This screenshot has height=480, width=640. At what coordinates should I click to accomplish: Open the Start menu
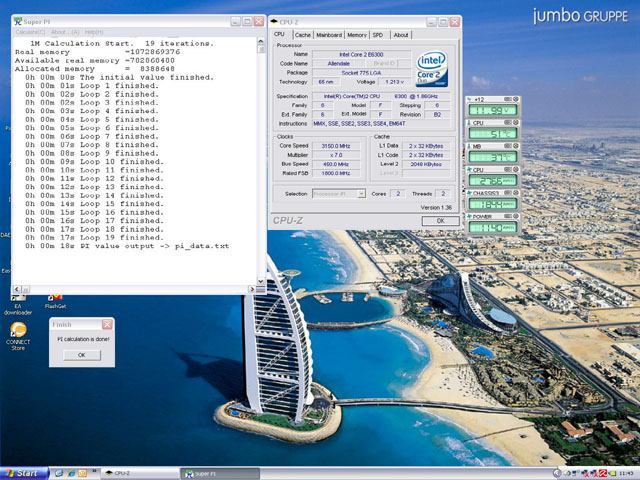pyautogui.click(x=24, y=473)
